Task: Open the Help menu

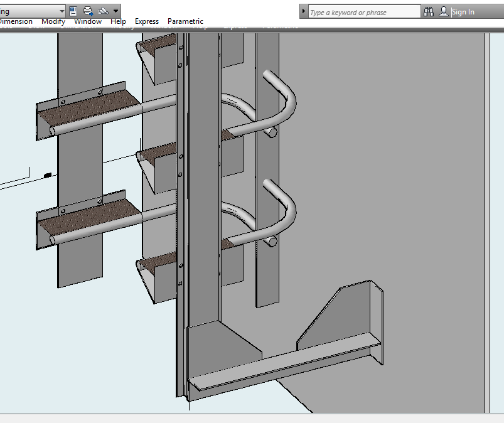Action: coord(118,21)
